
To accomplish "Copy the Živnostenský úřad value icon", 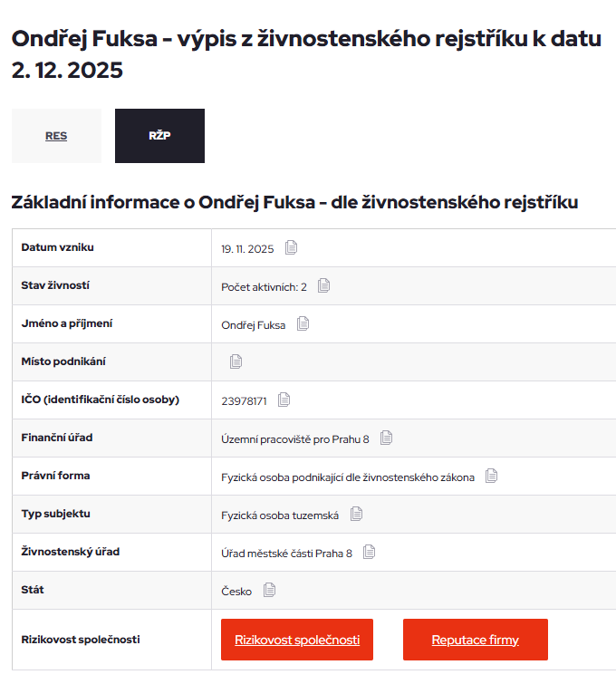I will (370, 552).
